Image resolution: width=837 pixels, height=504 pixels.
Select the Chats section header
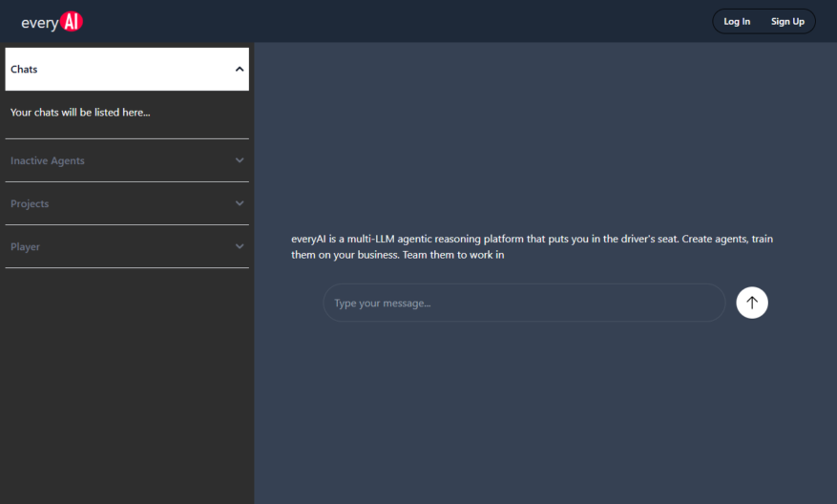click(x=127, y=69)
